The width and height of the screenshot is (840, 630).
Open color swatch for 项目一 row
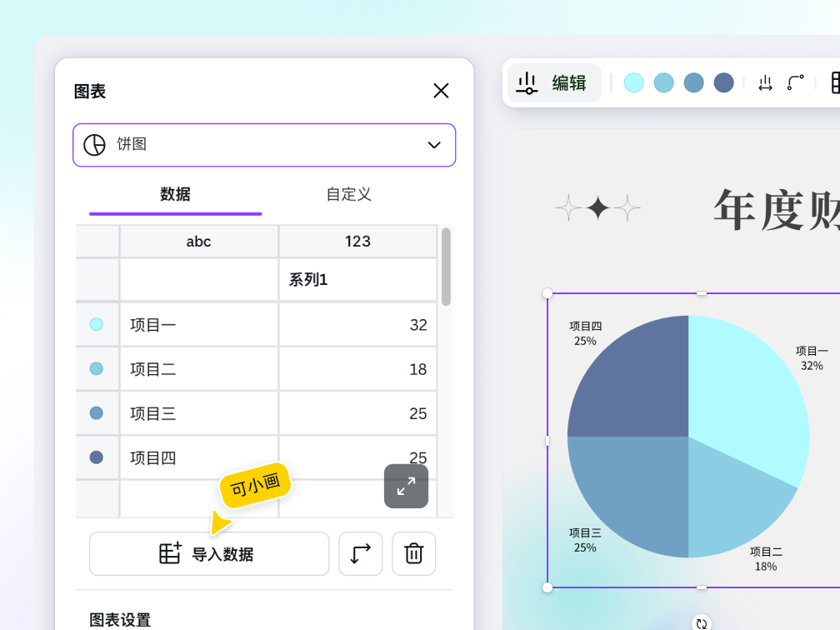[x=97, y=324]
